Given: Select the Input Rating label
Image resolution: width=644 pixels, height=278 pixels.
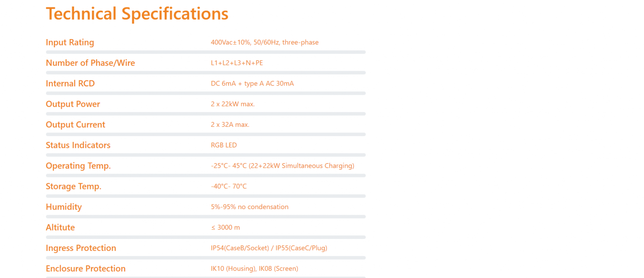Looking at the screenshot, I should [70, 42].
